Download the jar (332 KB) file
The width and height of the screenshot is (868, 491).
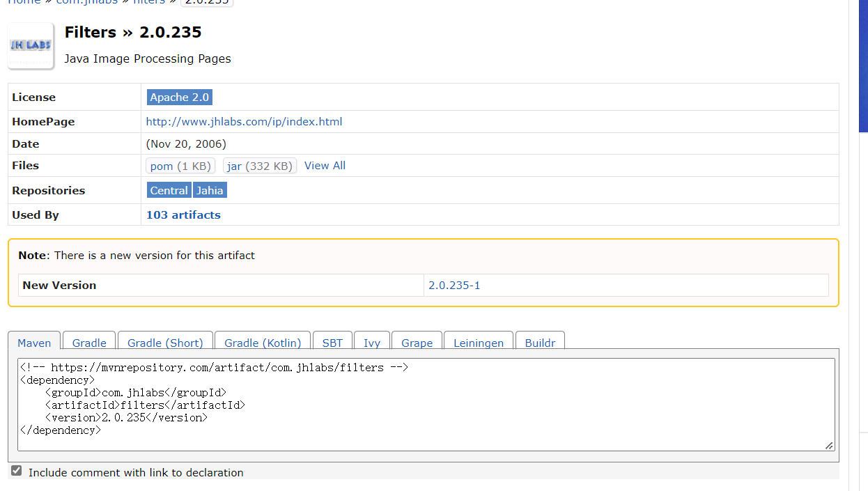click(259, 166)
